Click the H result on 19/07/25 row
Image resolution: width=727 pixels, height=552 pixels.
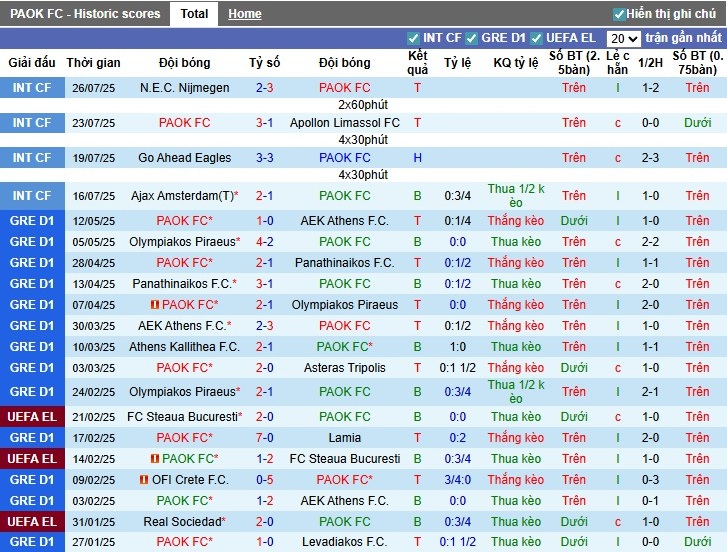(417, 158)
